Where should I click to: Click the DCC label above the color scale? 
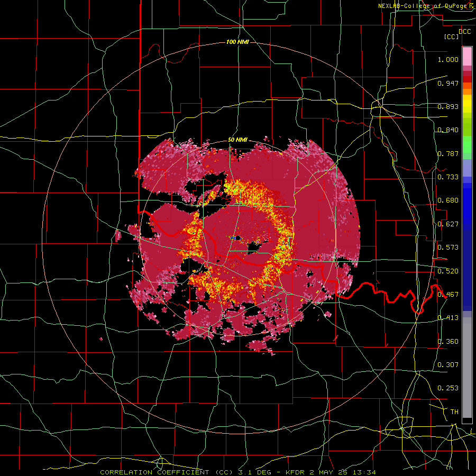pos(464,32)
